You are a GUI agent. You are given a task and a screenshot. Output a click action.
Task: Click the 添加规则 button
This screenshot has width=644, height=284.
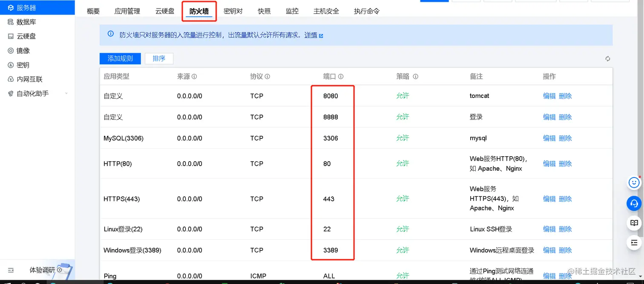point(120,58)
